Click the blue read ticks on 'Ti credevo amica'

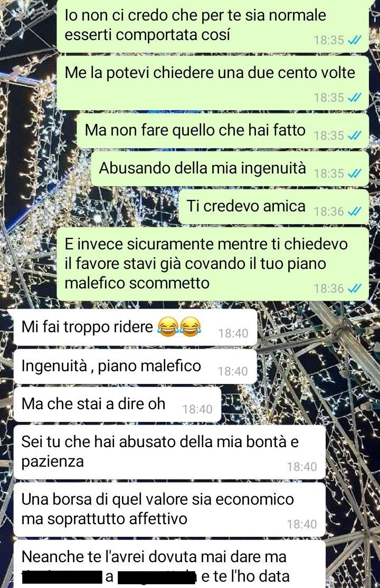[x=355, y=211]
